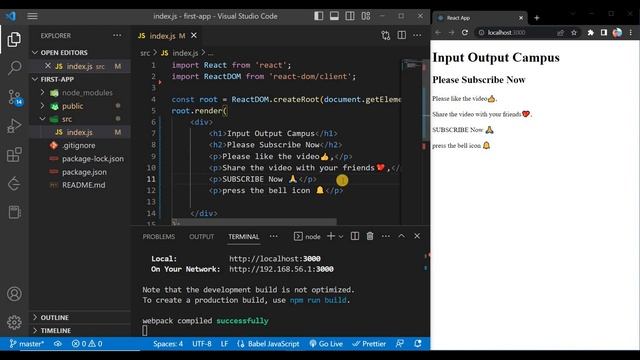The image size is (640, 360).
Task: Kill terminal with trash icon
Action: tap(370, 236)
